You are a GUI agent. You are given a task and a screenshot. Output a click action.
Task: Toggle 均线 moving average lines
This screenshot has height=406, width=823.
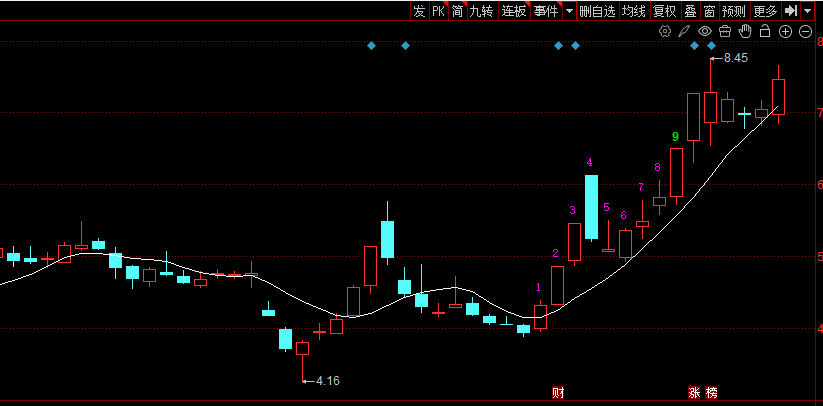(x=634, y=11)
